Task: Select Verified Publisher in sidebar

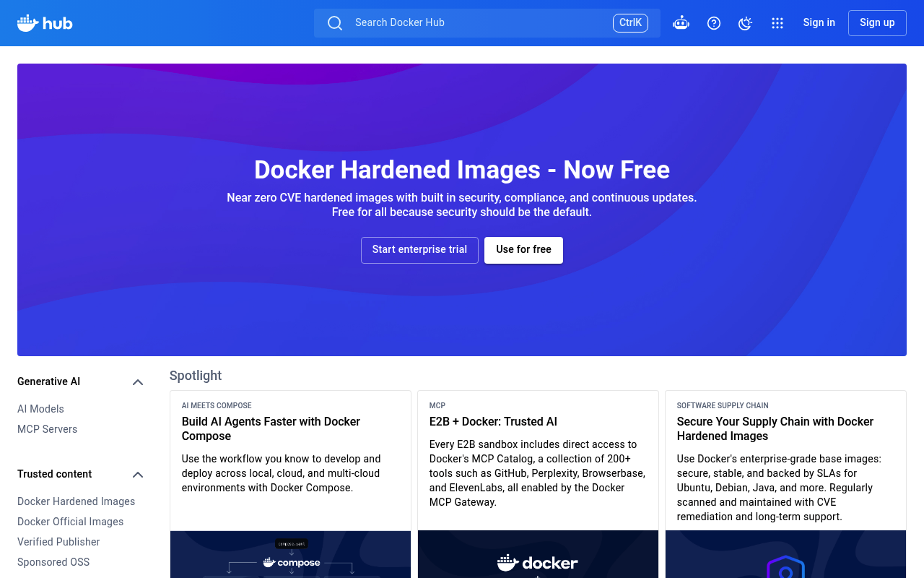Action: coord(58,542)
